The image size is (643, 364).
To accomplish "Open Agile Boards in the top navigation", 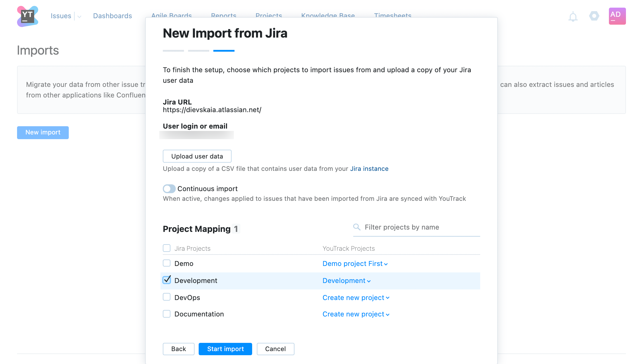I will 172,15.
